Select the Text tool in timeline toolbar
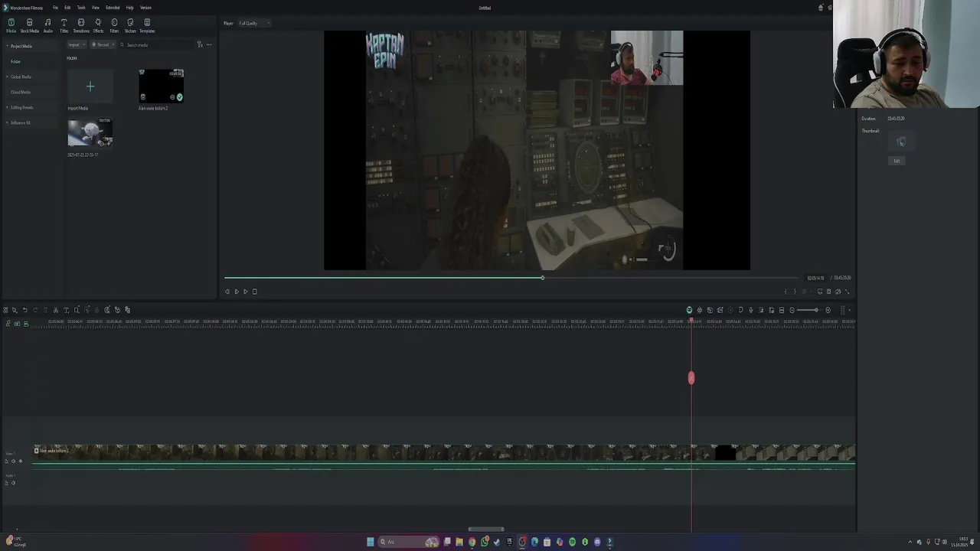The height and width of the screenshot is (551, 980). (x=66, y=310)
